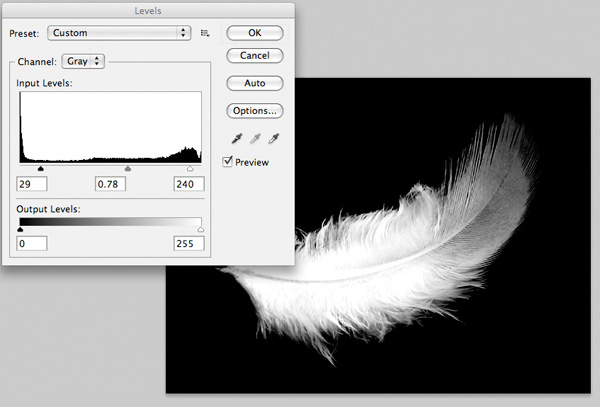
Task: Click the output levels white slider handle
Action: point(201,229)
